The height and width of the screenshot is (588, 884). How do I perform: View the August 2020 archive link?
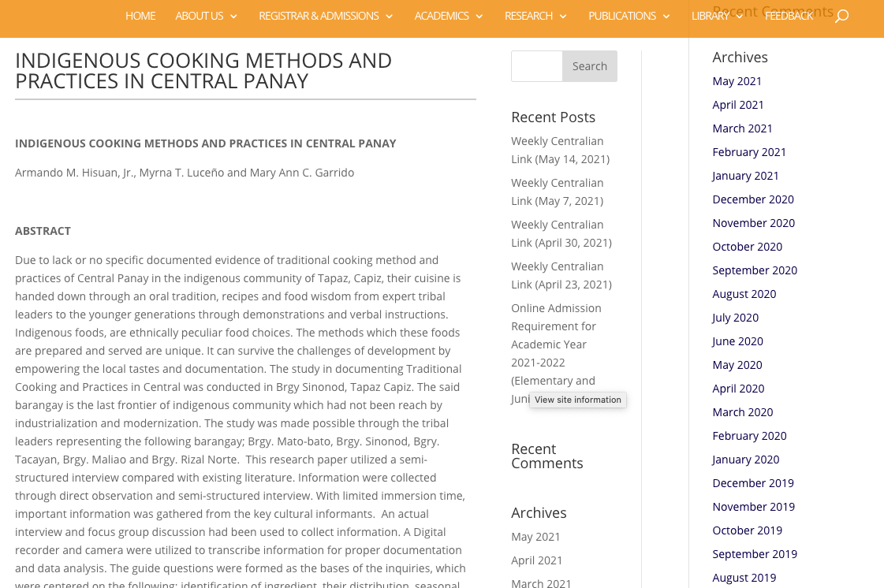point(744,294)
